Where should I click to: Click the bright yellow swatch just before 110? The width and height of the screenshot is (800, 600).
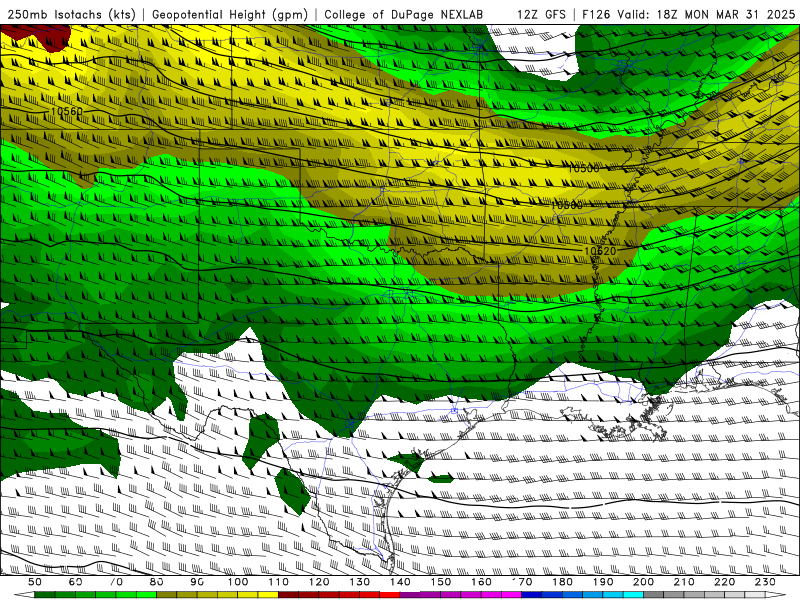point(268,595)
